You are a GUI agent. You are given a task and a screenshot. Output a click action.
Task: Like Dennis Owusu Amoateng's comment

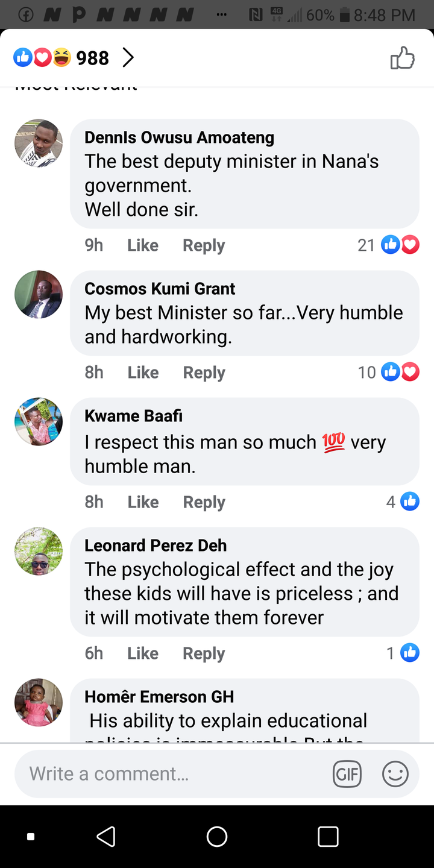click(143, 245)
